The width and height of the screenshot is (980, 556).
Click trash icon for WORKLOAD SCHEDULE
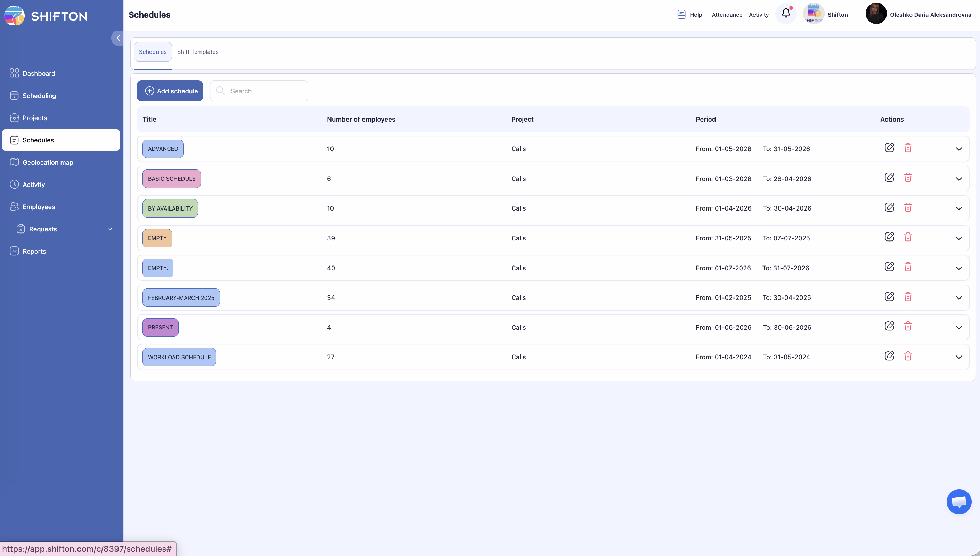(908, 356)
